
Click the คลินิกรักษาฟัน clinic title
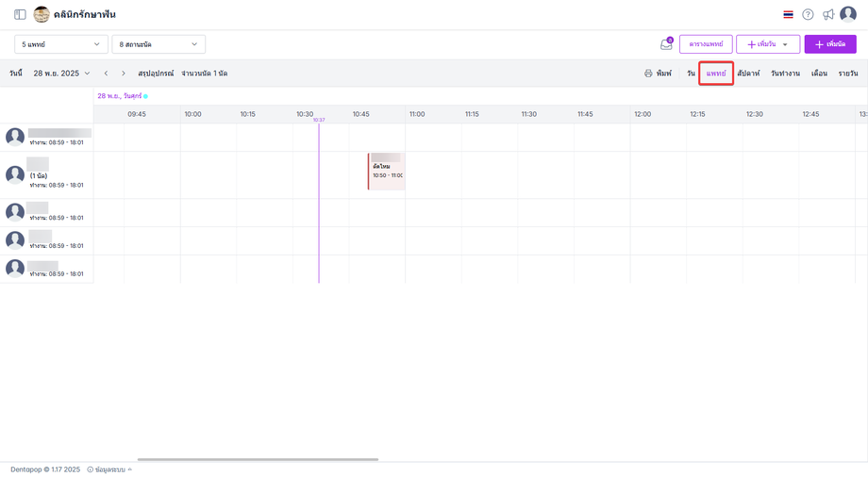click(x=85, y=14)
